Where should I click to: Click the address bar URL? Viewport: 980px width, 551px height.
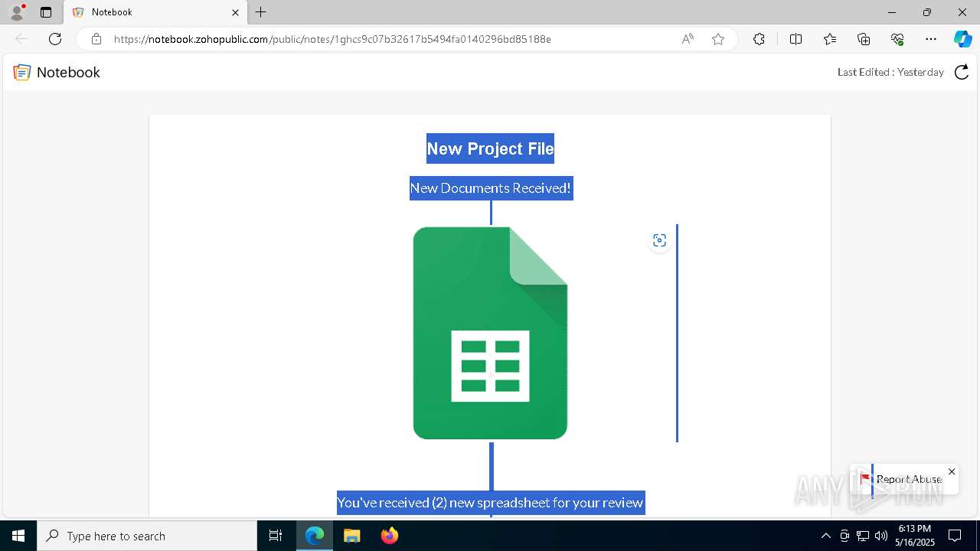point(332,39)
